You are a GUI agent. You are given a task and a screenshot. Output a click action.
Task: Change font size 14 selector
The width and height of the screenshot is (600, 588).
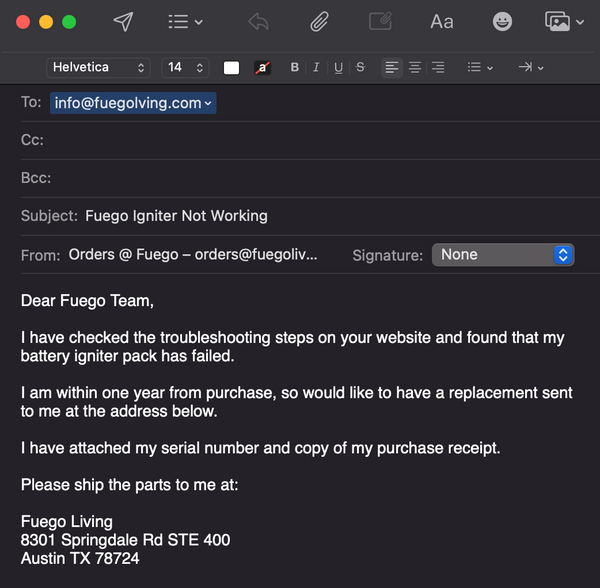coord(185,68)
